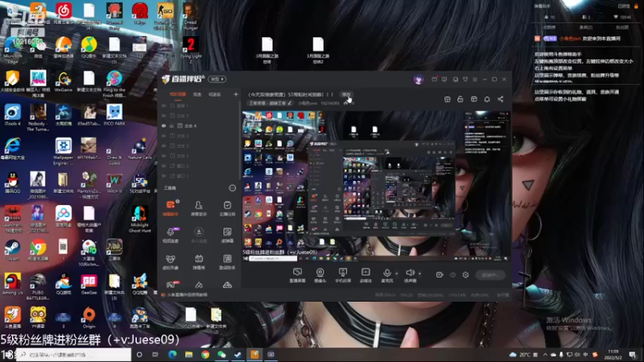
Task: Add a screen capture source from bottom bar
Action: [297, 275]
